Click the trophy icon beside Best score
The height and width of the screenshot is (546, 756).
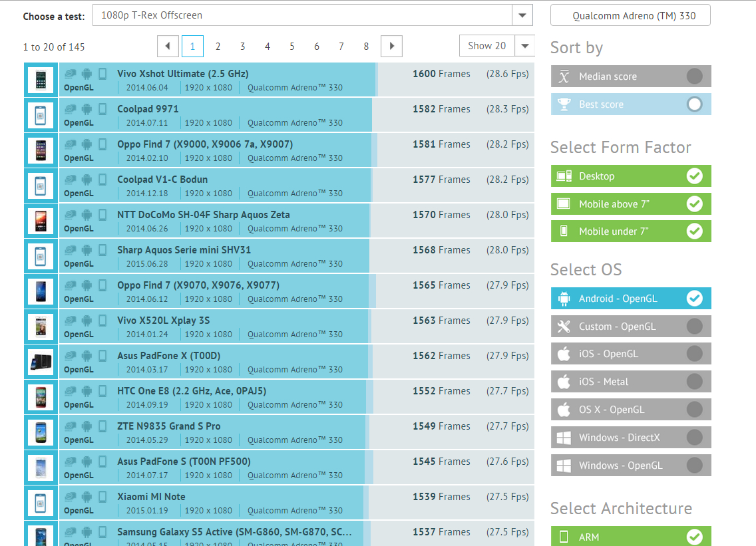(564, 104)
